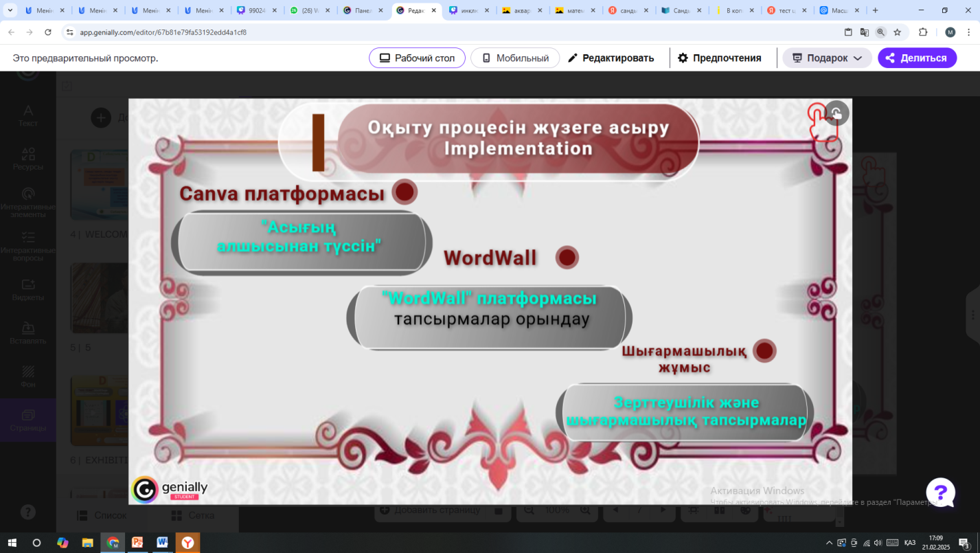Open Chrome's three-dot menu
This screenshot has width=980, height=553.
click(968, 32)
